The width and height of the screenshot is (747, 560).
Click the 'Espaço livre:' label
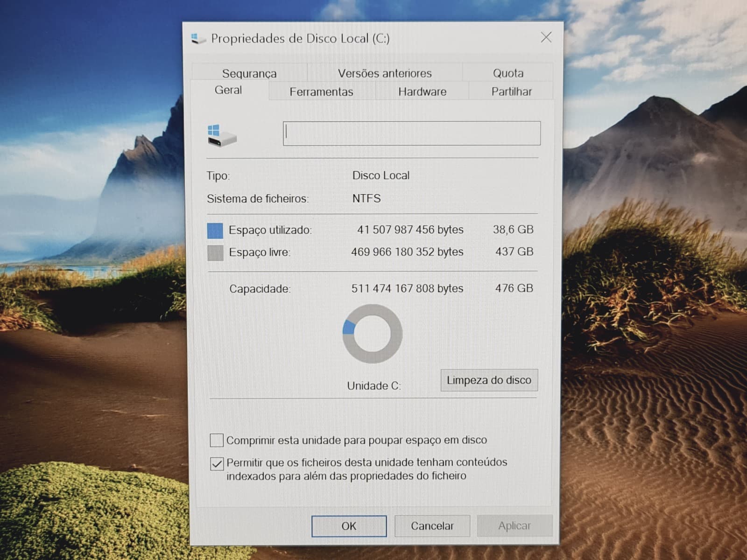pos(260,252)
